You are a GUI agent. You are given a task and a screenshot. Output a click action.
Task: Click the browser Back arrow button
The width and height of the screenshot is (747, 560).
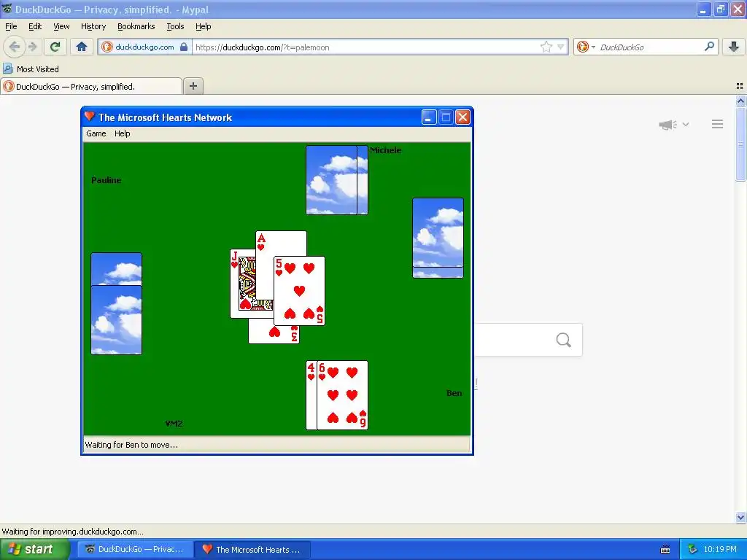pyautogui.click(x=14, y=47)
